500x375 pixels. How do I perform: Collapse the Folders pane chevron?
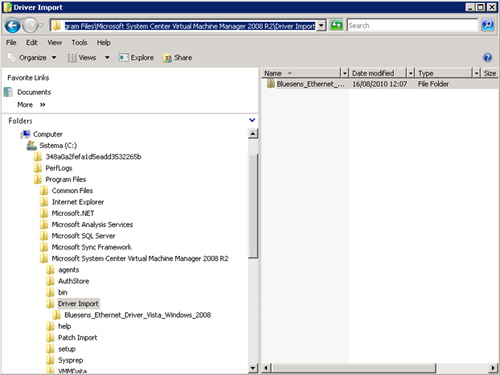tap(252, 120)
